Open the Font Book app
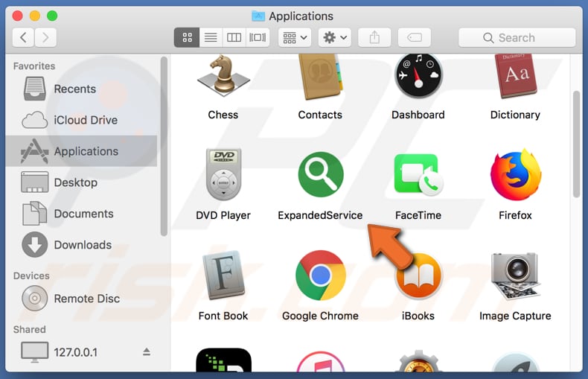The image size is (588, 379). [x=223, y=276]
